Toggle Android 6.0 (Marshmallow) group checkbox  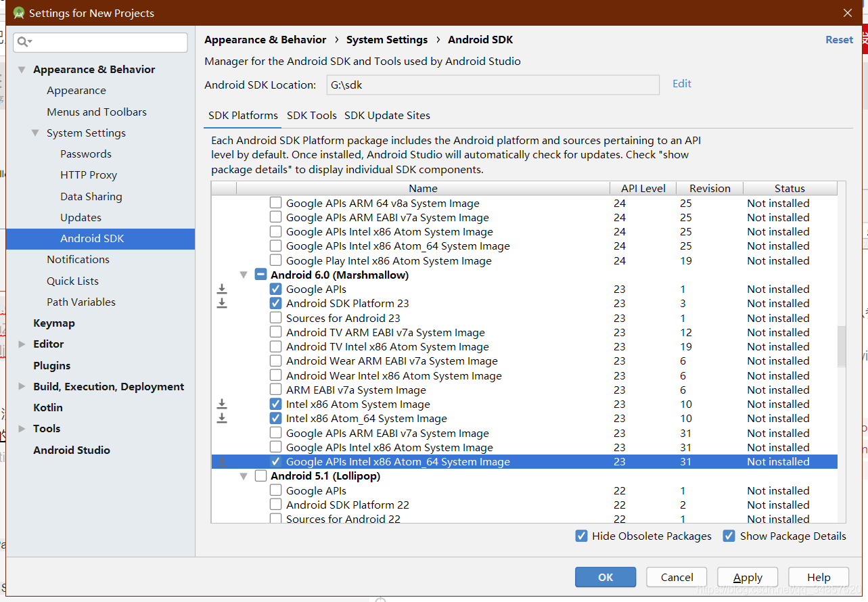tap(260, 275)
